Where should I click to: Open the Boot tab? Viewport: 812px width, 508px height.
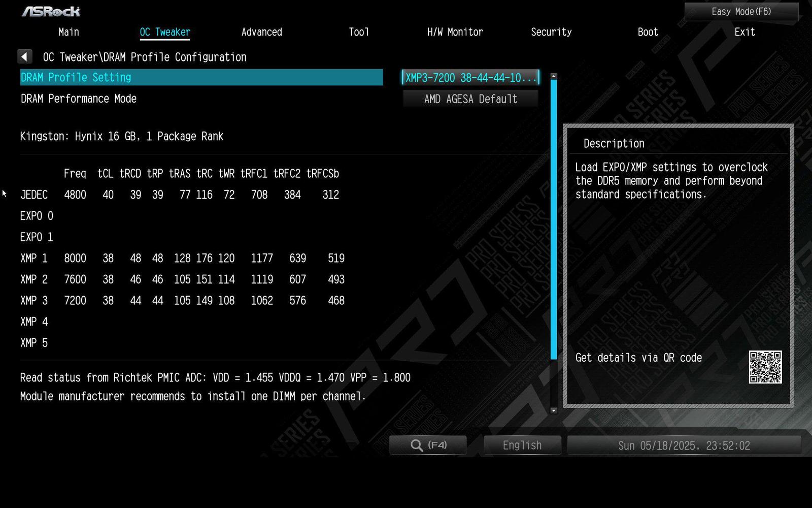tap(648, 31)
